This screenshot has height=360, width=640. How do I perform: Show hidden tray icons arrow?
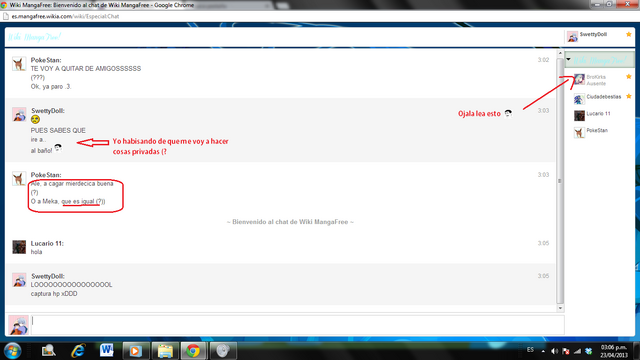(x=543, y=351)
